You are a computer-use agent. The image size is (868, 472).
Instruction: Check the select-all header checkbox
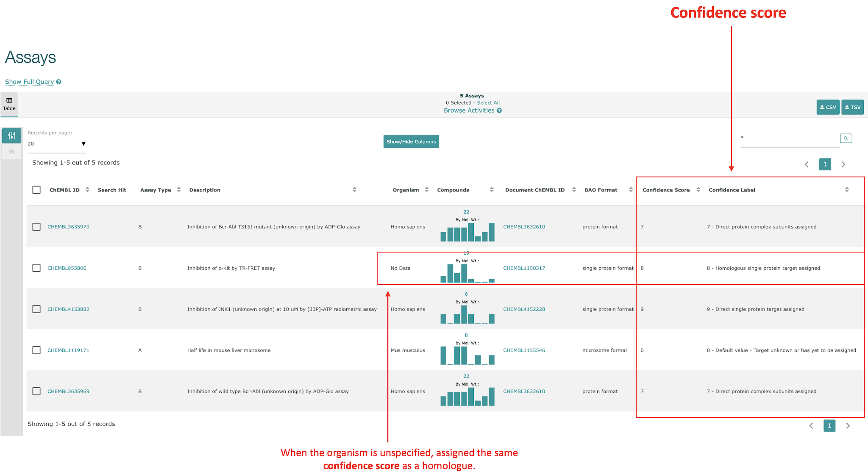[36, 190]
